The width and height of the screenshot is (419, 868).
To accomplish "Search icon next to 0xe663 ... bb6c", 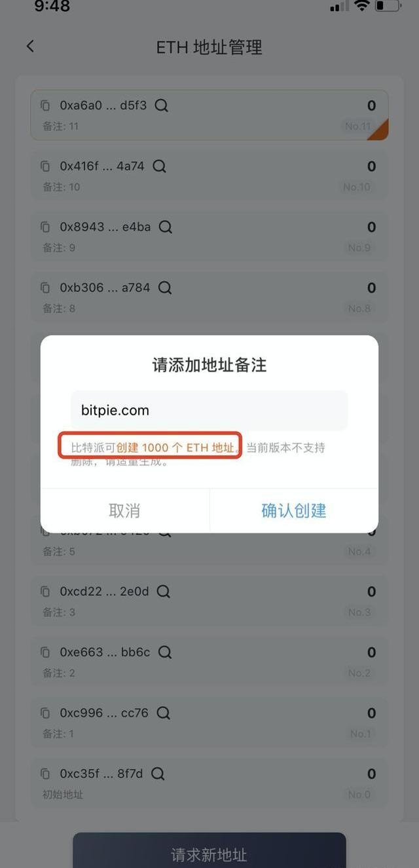I will [165, 652].
